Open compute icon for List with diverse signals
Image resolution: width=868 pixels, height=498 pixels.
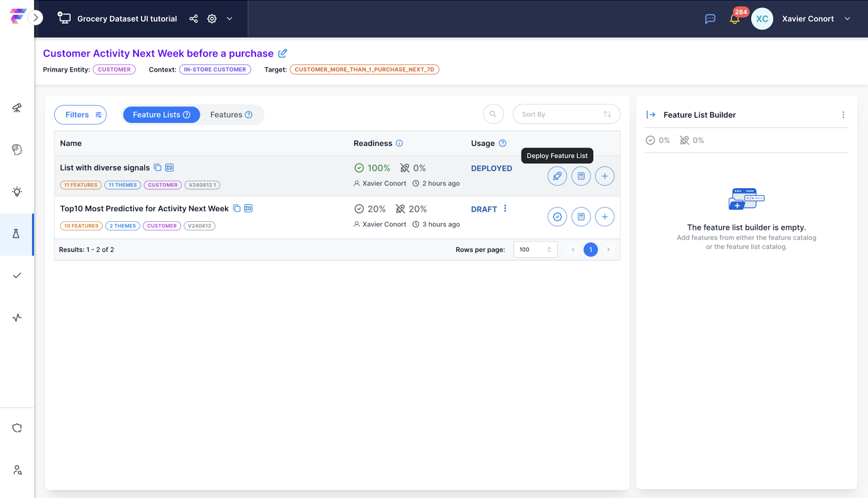[581, 176]
